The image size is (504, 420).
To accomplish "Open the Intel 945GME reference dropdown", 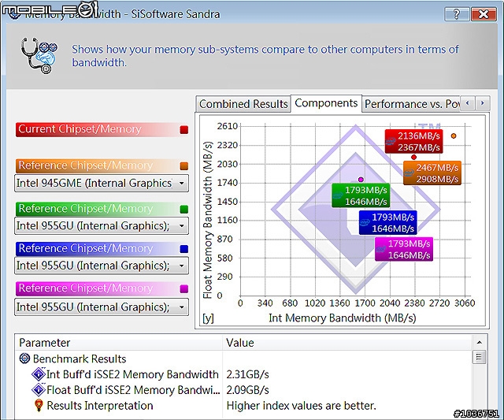I will point(102,184).
